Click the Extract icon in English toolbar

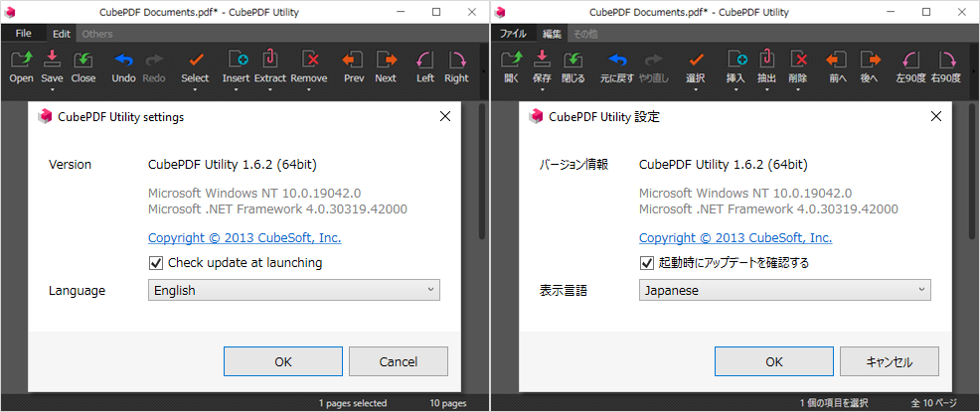pos(270,60)
